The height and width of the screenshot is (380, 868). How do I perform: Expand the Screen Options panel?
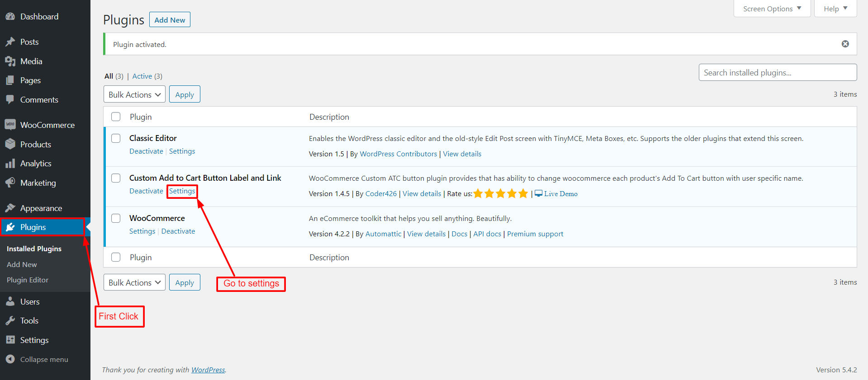tap(772, 9)
